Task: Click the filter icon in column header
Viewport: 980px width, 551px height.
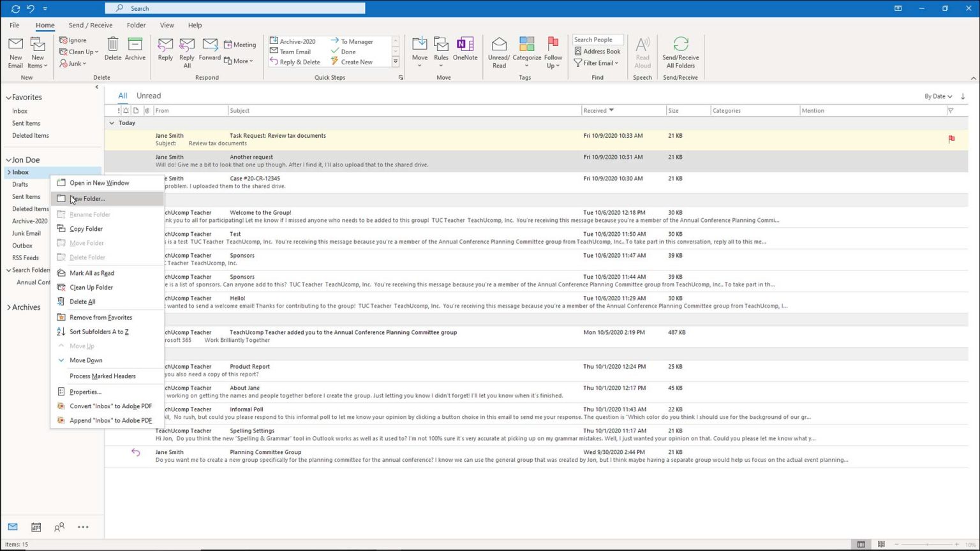Action: [951, 110]
